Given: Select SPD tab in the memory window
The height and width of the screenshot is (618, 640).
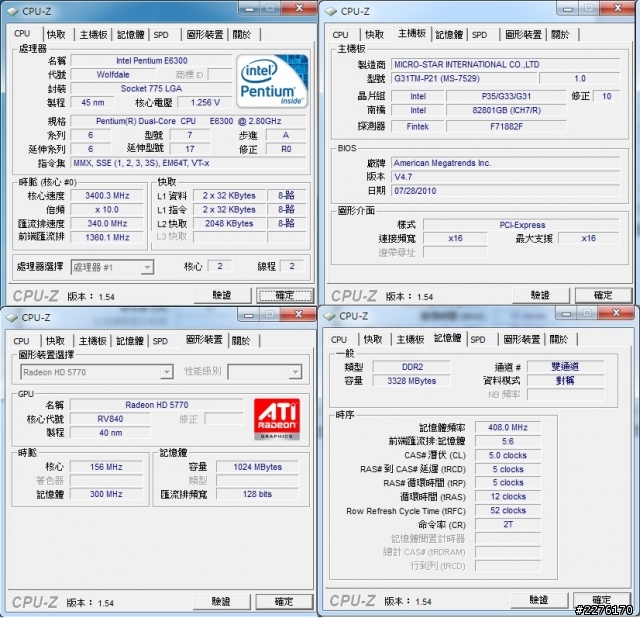Looking at the screenshot, I should click(478, 339).
